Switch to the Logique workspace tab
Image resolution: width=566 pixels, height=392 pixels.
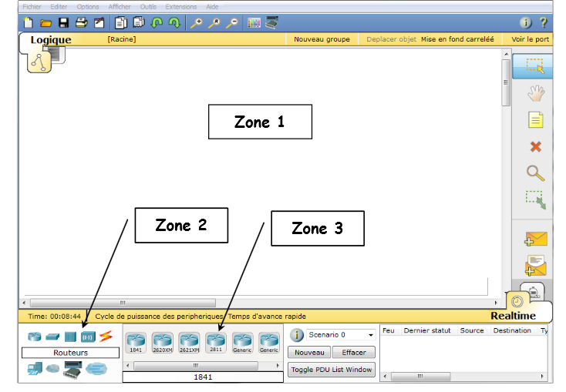pyautogui.click(x=51, y=39)
